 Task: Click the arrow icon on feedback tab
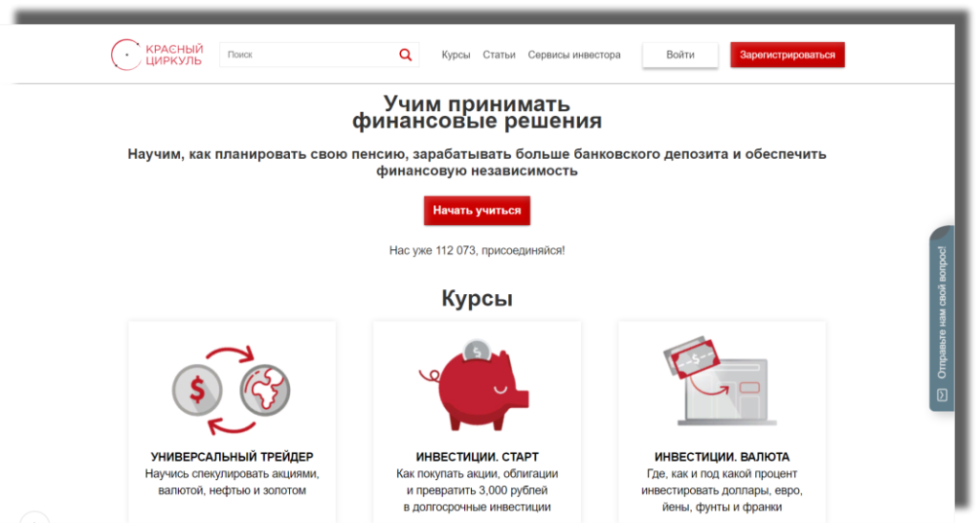tap(942, 396)
